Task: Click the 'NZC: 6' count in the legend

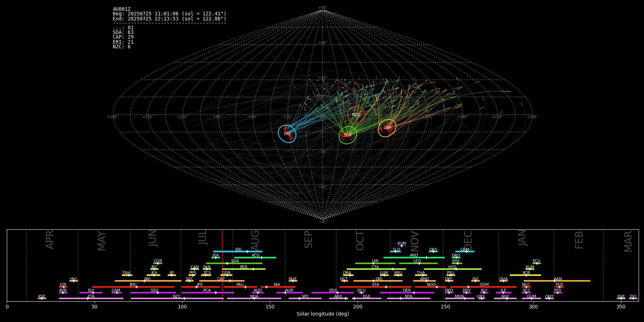Action: coord(122,47)
